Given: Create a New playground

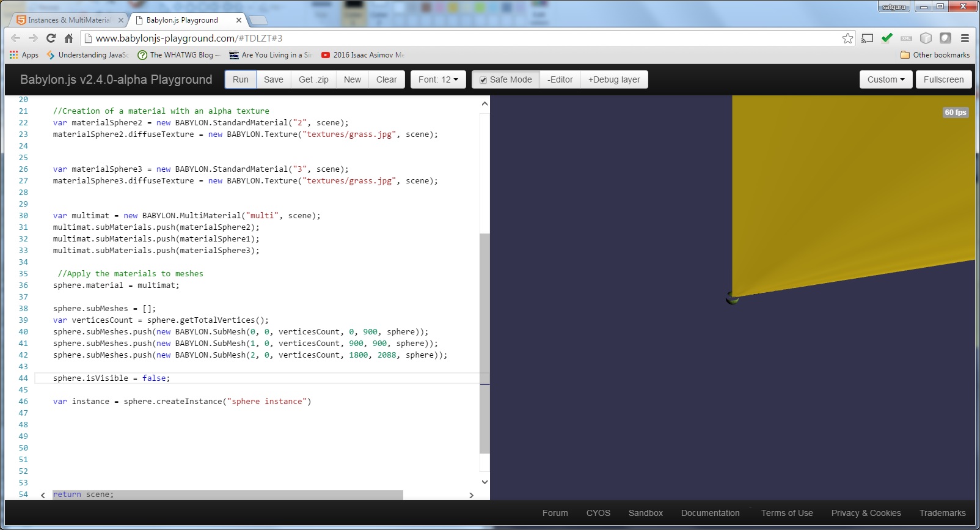Looking at the screenshot, I should [x=353, y=79].
